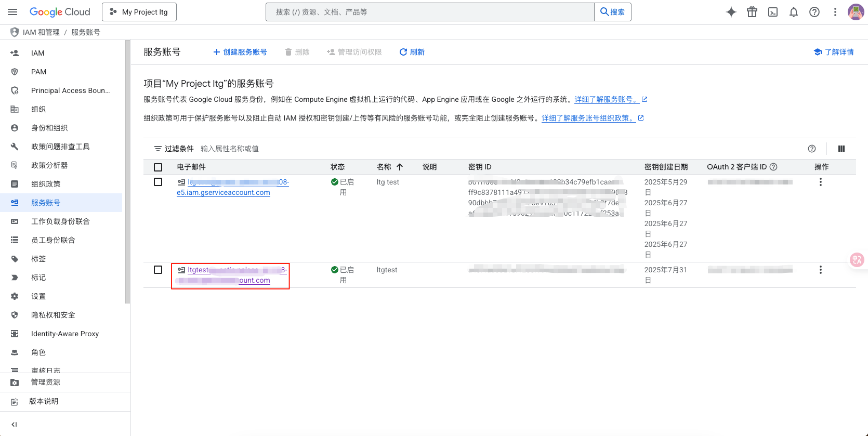868x436 pixels.
Task: Open the notifications bell
Action: pos(794,12)
